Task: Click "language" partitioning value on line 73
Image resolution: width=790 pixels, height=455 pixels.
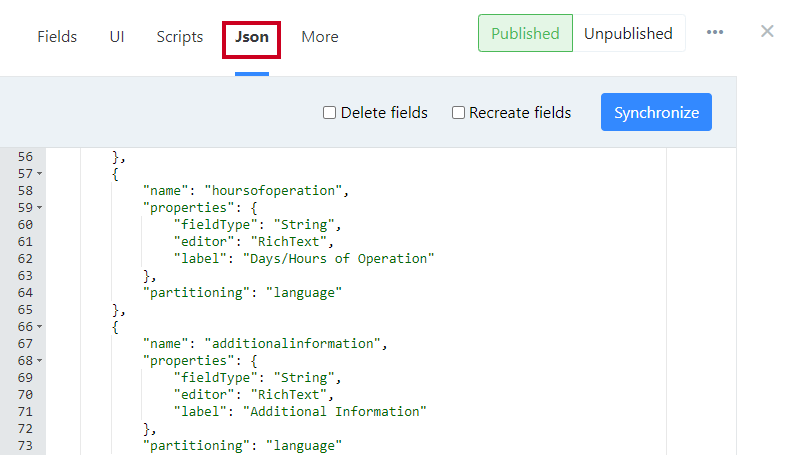Action: (x=303, y=445)
